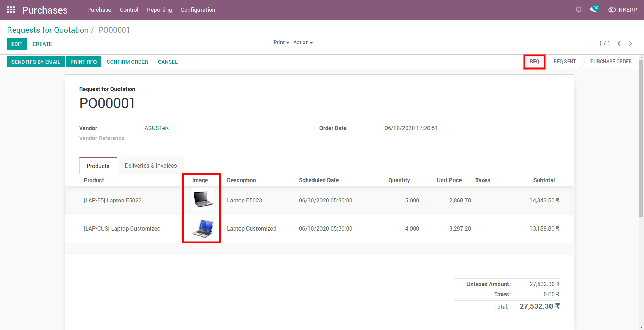Select the RFQ SENT status stage
This screenshot has height=330, width=644.
[565, 62]
